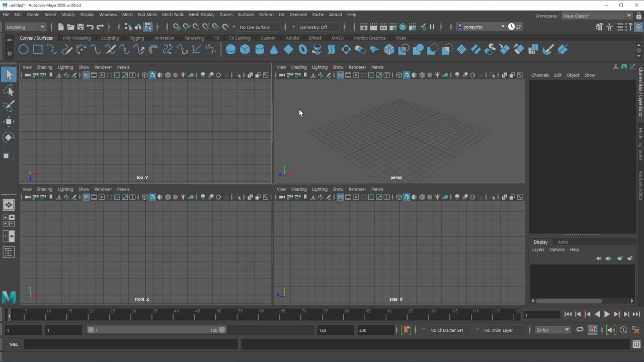Viewport: 644px width, 362px height.
Task: Toggle select by hierarchy mode
Action: 128,27
